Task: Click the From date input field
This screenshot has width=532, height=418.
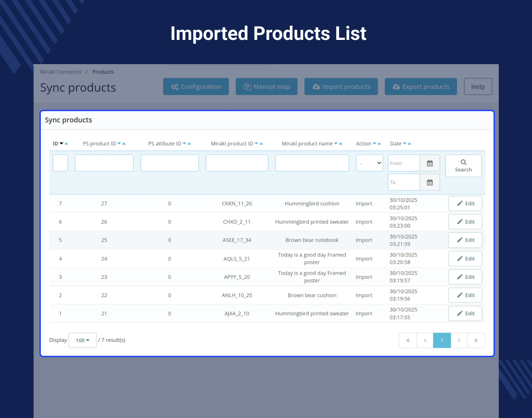Action: (x=404, y=163)
